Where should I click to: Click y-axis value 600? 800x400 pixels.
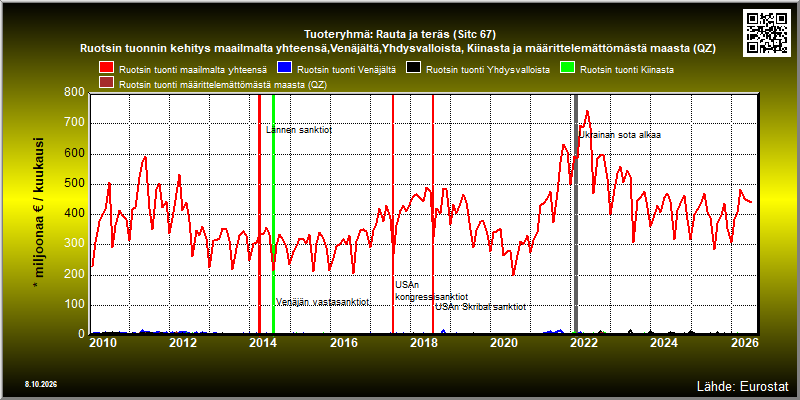pyautogui.click(x=74, y=154)
